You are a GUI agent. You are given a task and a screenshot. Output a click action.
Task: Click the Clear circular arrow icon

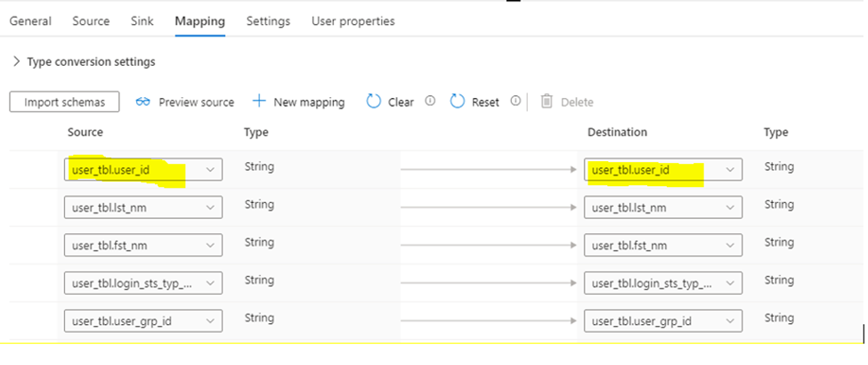pos(374,101)
